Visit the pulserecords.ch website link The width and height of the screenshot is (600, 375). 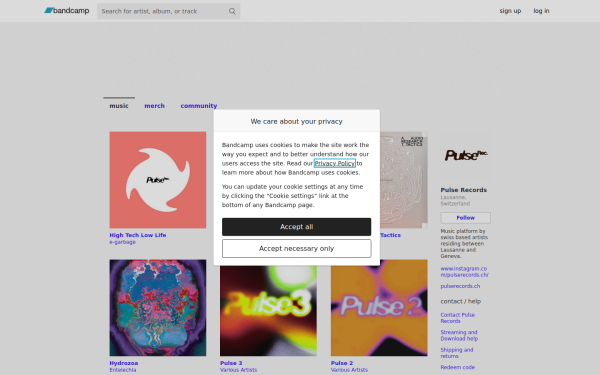[x=460, y=286]
